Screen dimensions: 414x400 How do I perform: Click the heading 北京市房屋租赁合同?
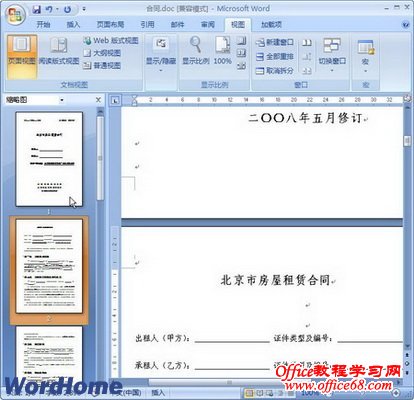coord(275,280)
